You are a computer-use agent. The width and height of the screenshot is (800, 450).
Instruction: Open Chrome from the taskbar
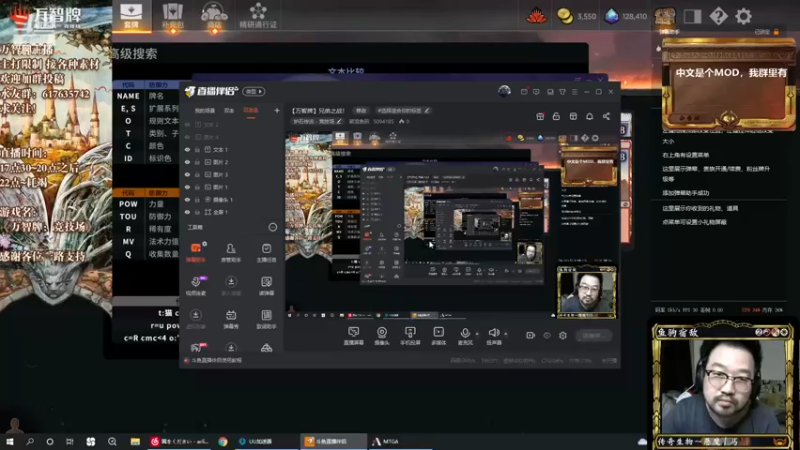223,441
